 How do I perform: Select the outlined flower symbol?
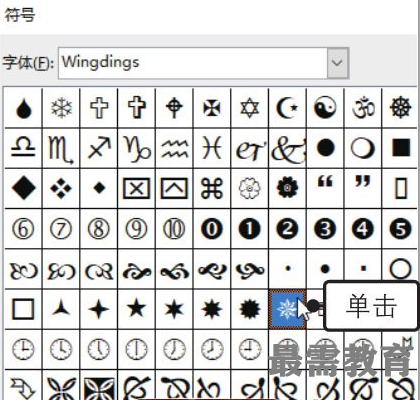click(x=250, y=188)
